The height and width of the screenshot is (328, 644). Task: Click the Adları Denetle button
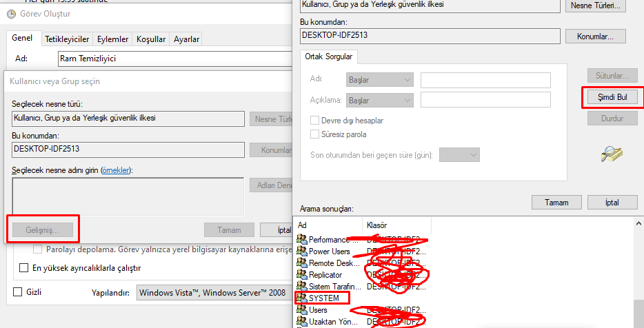271,185
